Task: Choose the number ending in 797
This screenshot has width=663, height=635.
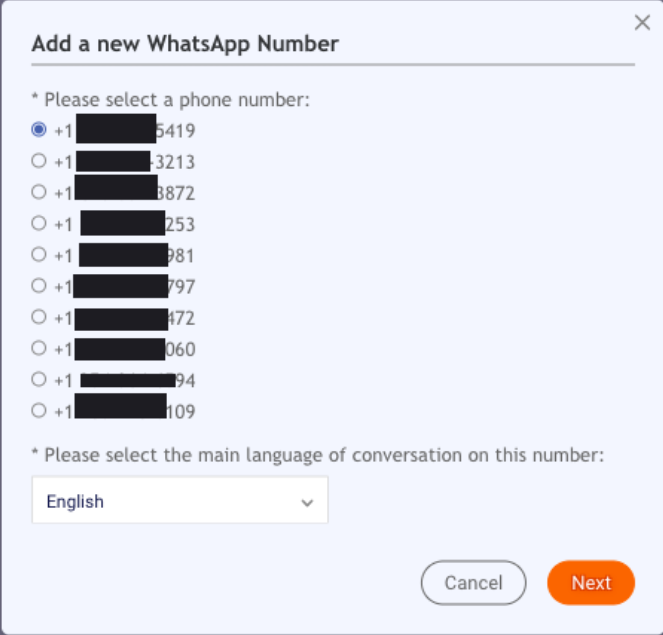Action: pos(39,286)
